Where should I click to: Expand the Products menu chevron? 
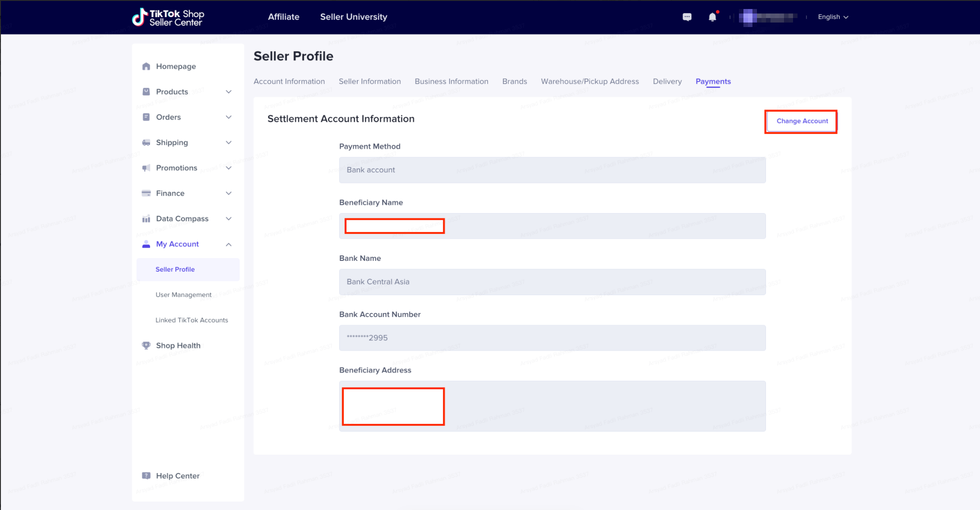[x=228, y=92]
